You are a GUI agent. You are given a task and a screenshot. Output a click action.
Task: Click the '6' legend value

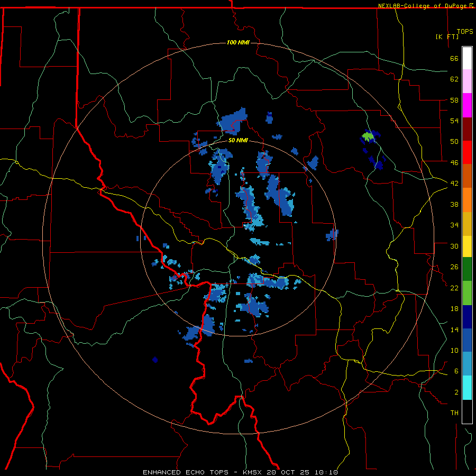456,371
